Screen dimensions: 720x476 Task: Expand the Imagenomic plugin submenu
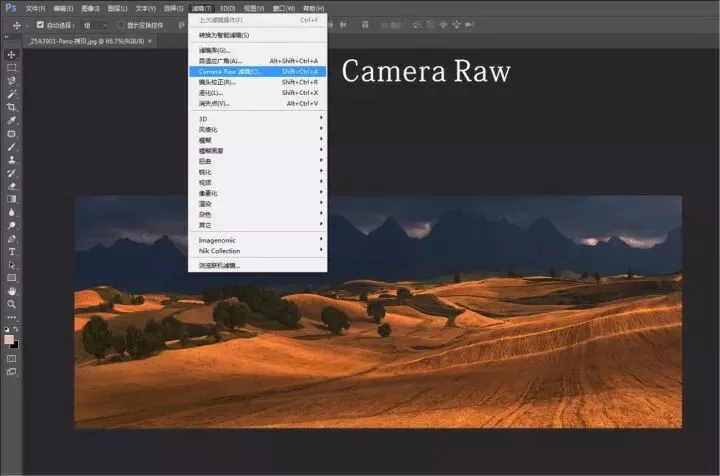pos(258,240)
